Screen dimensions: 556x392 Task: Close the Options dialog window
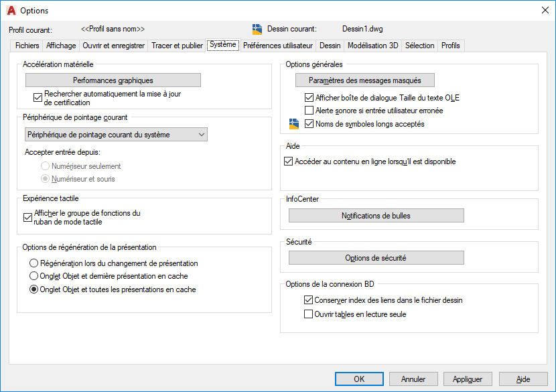tap(544, 11)
